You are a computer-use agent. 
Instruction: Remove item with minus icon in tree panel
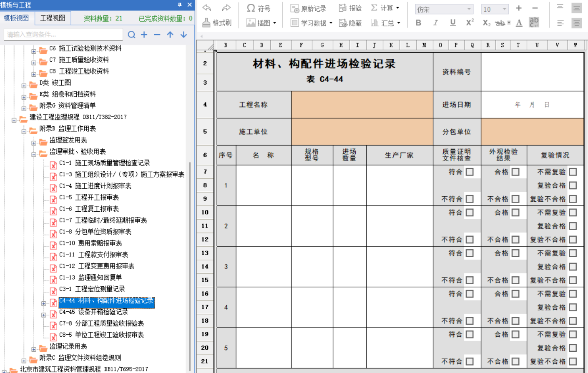pos(157,35)
